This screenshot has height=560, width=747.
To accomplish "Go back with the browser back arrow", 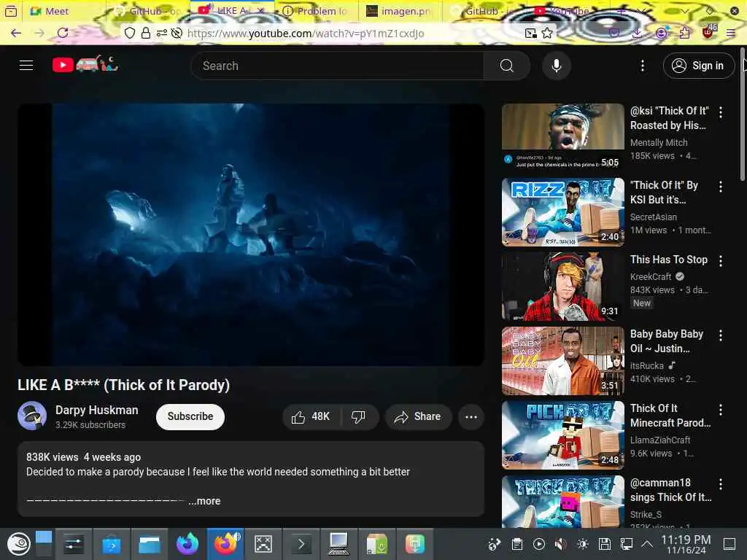I will [16, 33].
